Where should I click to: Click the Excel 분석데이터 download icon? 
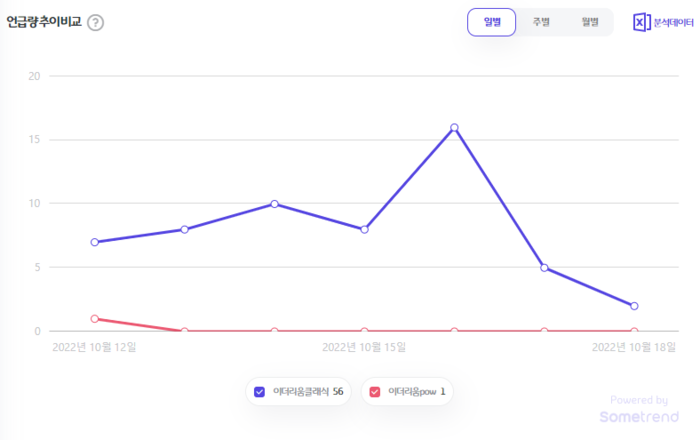click(x=641, y=22)
